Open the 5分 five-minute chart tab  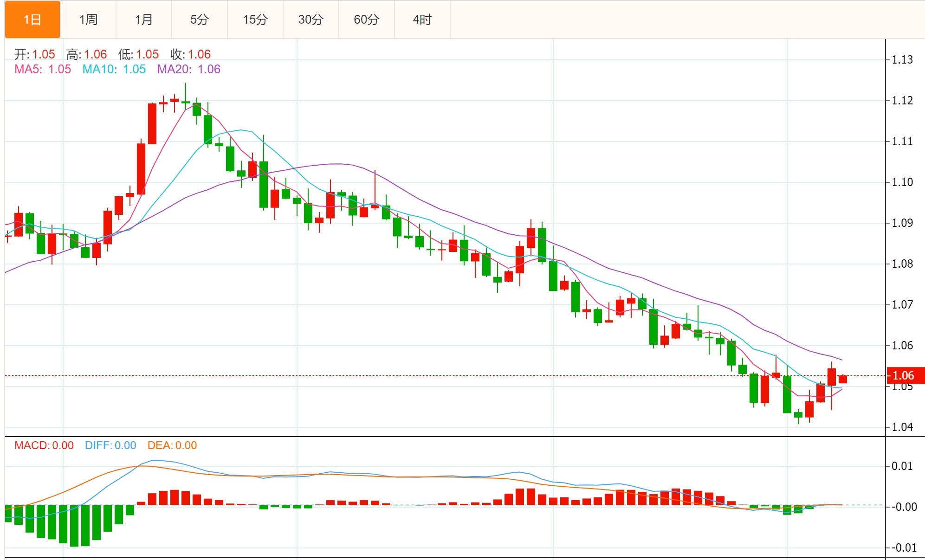pyautogui.click(x=200, y=19)
